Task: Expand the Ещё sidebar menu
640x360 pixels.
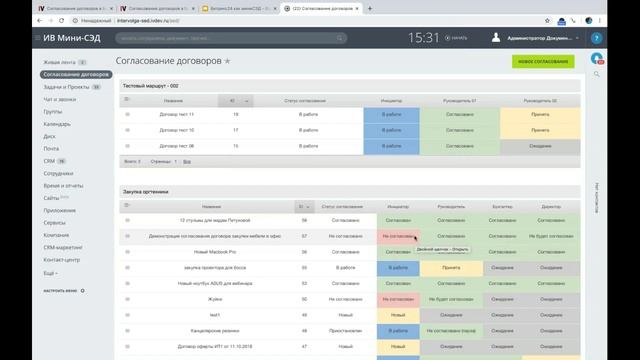Action: (x=51, y=273)
